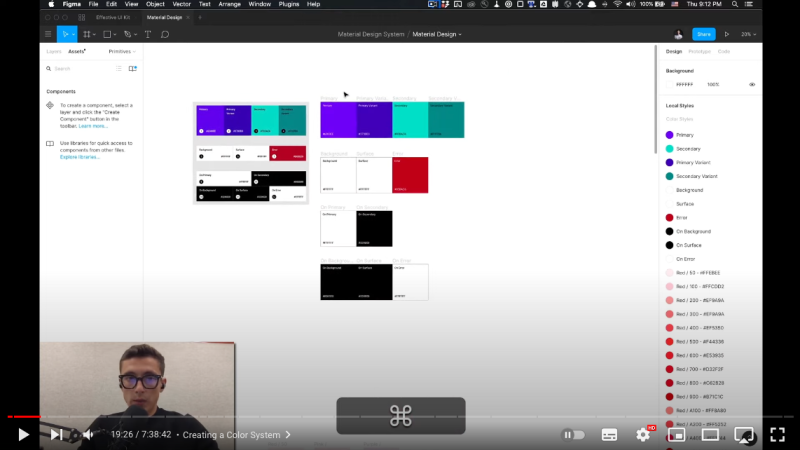800x450 pixels.
Task: Expand shape tools dropdown arrow
Action: pos(115,35)
